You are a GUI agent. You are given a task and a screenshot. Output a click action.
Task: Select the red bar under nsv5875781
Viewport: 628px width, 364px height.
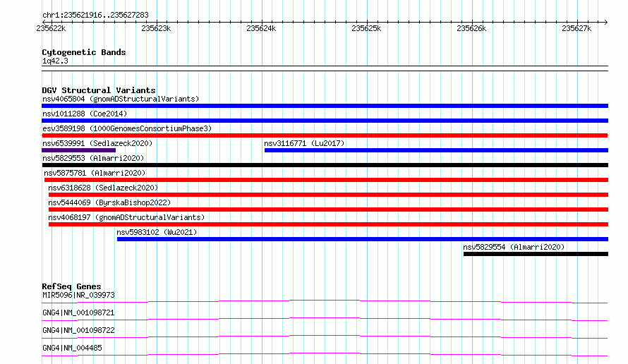point(326,180)
